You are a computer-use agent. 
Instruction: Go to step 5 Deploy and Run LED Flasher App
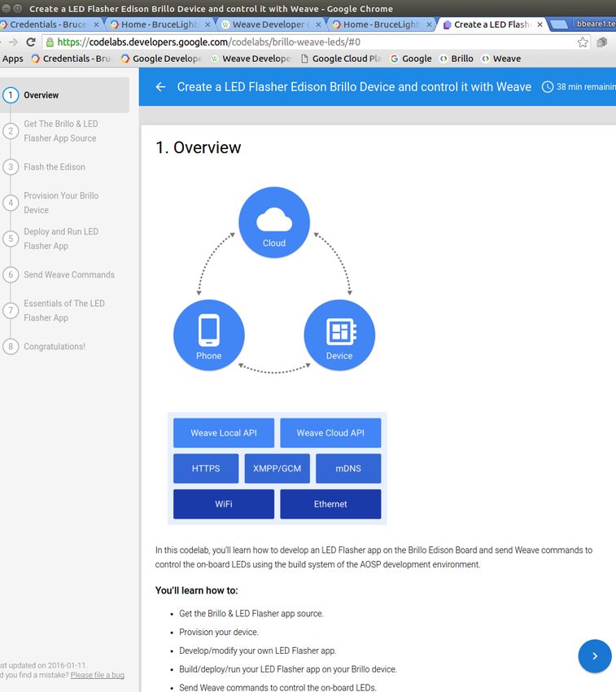click(x=64, y=239)
